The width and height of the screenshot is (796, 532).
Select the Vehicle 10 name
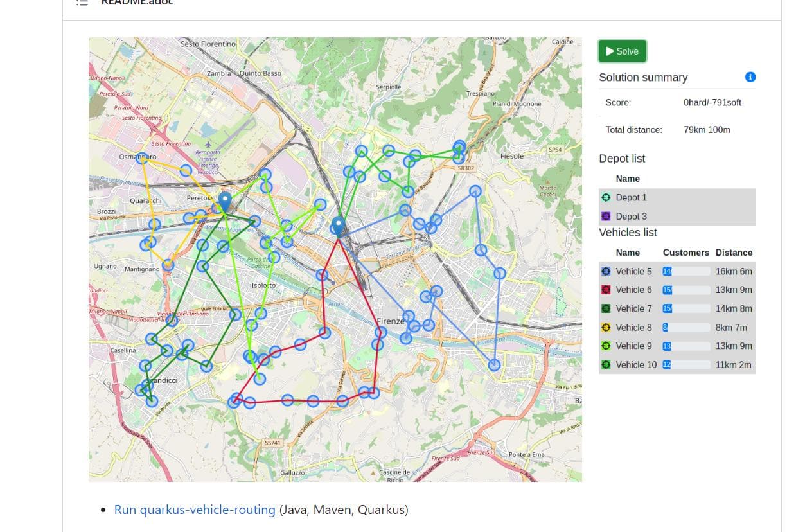pyautogui.click(x=636, y=364)
